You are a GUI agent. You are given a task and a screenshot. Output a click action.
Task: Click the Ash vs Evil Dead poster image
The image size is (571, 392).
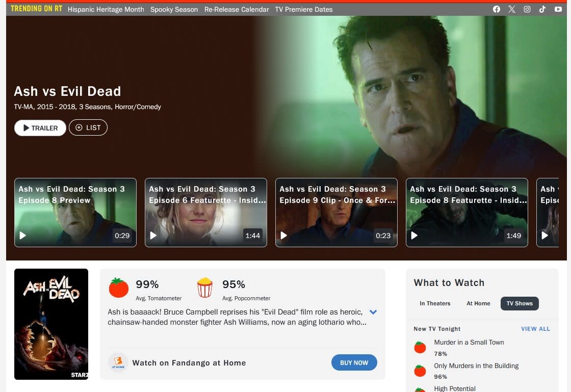[51, 324]
